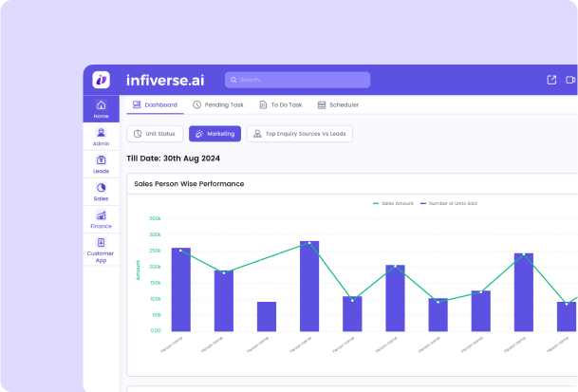
Task: Click the video camera icon in header
Action: coord(571,80)
